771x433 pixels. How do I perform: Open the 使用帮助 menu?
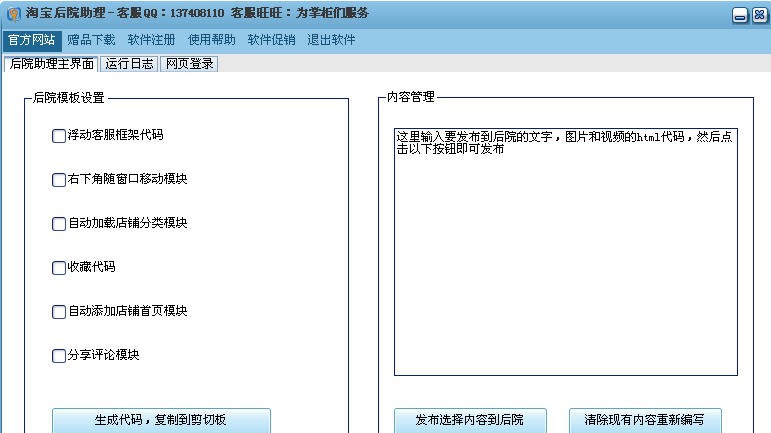click(x=211, y=40)
